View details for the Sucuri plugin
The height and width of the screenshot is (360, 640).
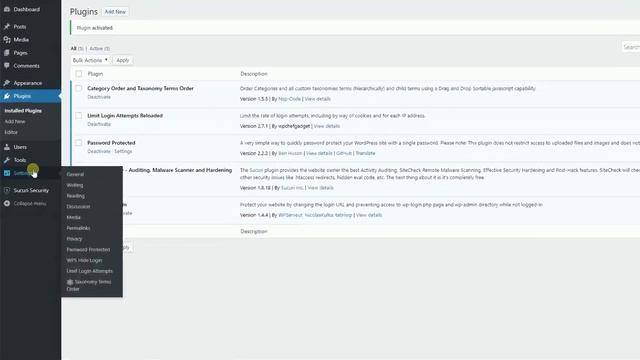click(320, 188)
